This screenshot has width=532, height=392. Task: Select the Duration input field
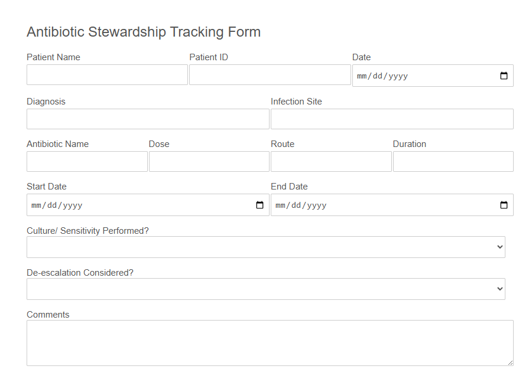click(453, 162)
